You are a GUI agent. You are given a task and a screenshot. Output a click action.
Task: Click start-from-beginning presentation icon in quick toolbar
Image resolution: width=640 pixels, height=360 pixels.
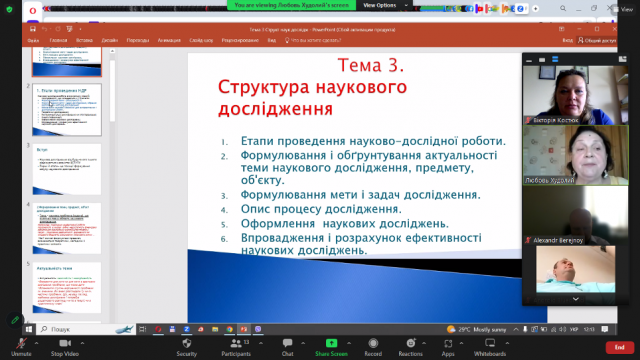click(x=69, y=29)
